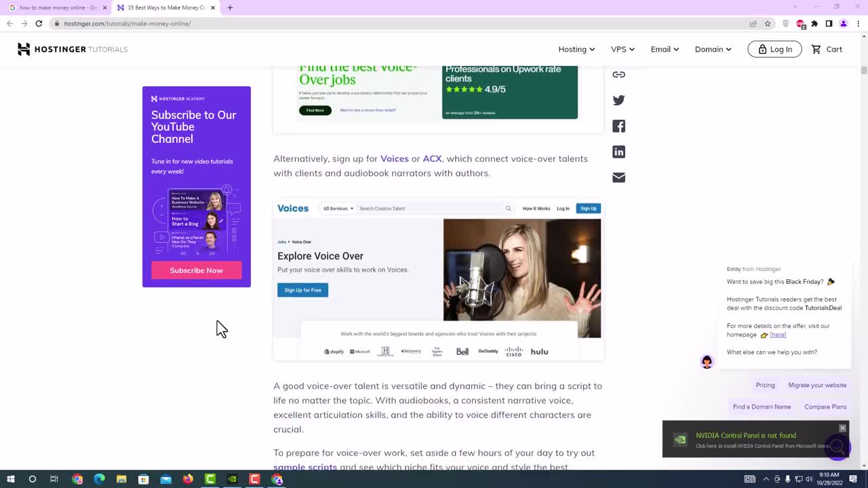Open the browser share page icon
Image resolution: width=868 pixels, height=488 pixels.
(x=753, y=23)
